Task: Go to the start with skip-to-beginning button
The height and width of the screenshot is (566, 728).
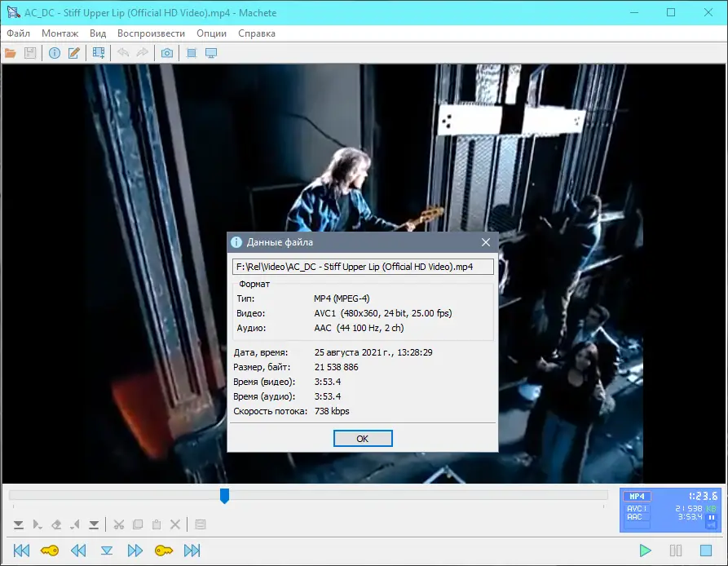Action: click(x=21, y=551)
